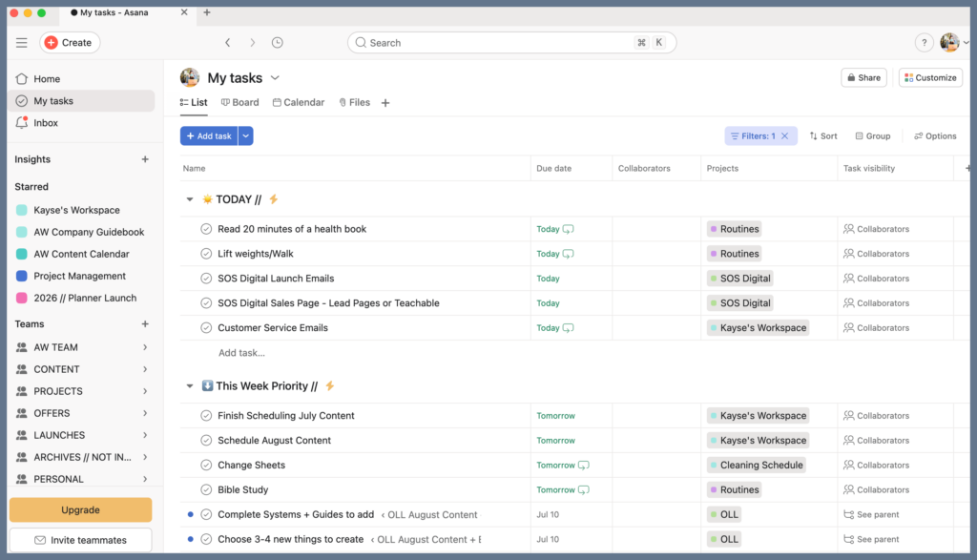Click the CONTENT team people icon
The width and height of the screenshot is (977, 560).
pyautogui.click(x=22, y=369)
